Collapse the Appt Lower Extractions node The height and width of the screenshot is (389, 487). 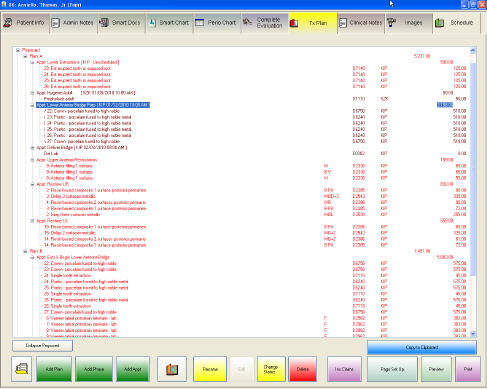coord(32,62)
